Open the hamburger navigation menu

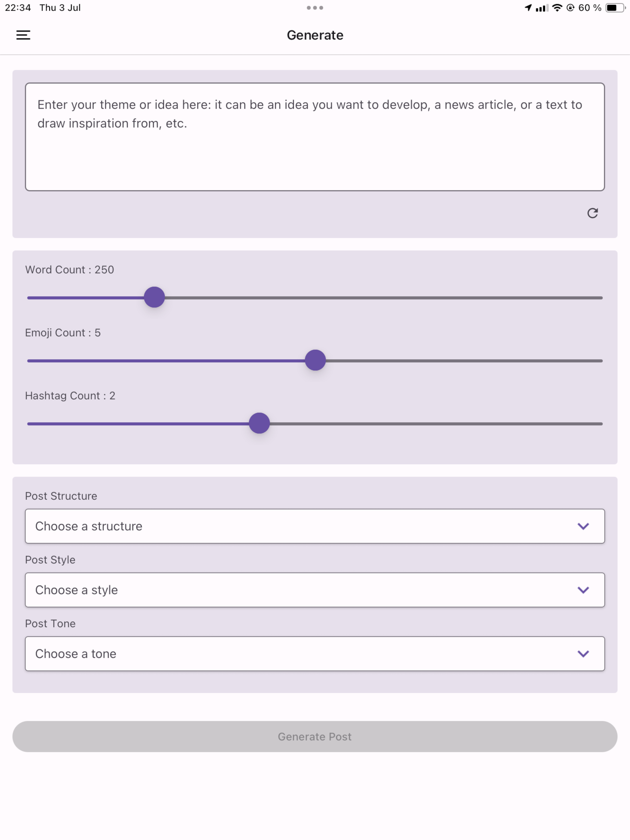click(23, 35)
